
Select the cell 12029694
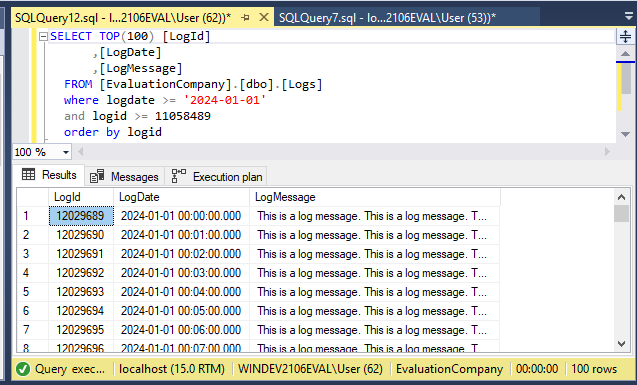[81, 311]
